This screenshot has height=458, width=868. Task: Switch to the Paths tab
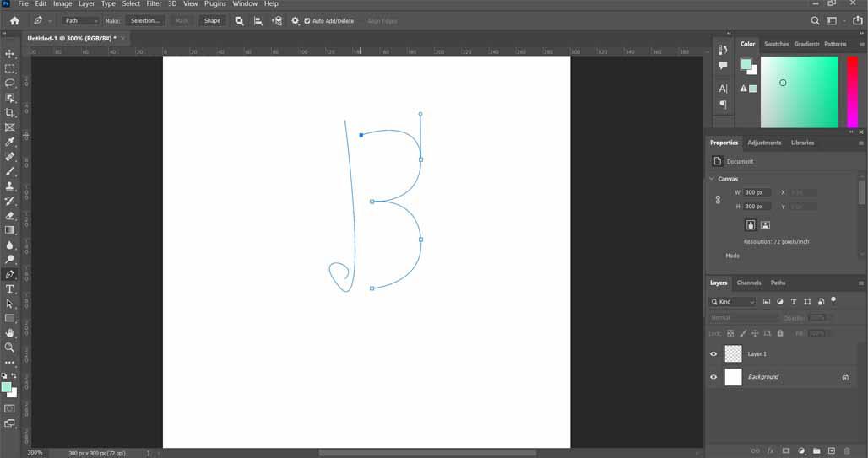click(778, 283)
